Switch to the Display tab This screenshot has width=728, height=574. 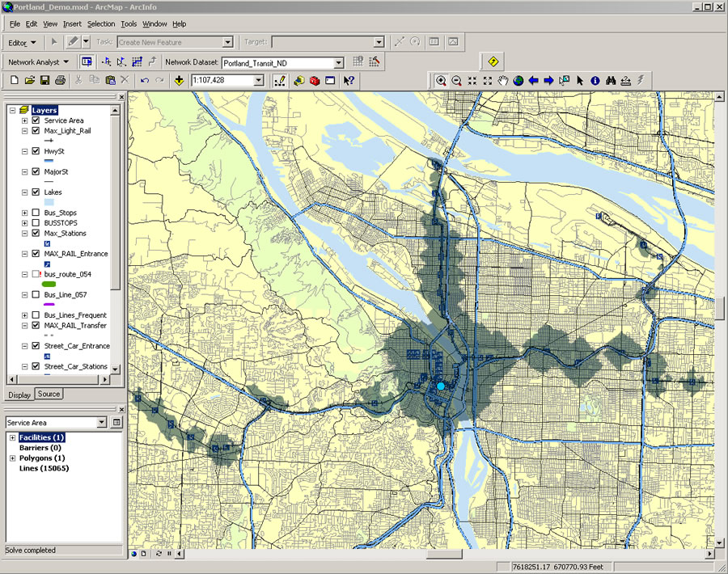coord(19,395)
